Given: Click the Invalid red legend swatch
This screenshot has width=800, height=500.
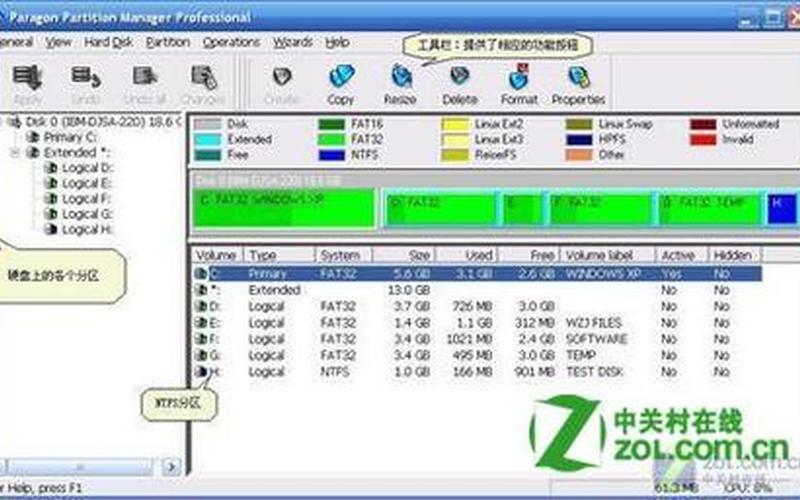Looking at the screenshot, I should pyautogui.click(x=703, y=139).
